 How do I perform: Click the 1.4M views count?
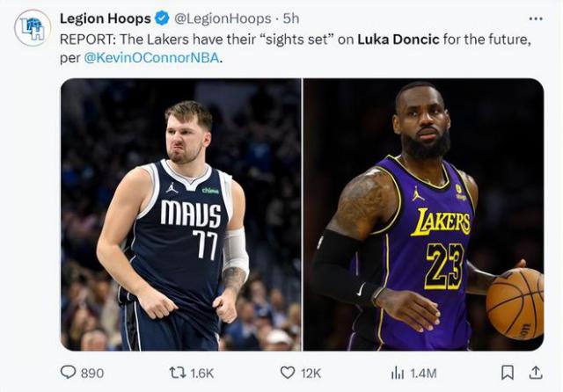tap(423, 374)
